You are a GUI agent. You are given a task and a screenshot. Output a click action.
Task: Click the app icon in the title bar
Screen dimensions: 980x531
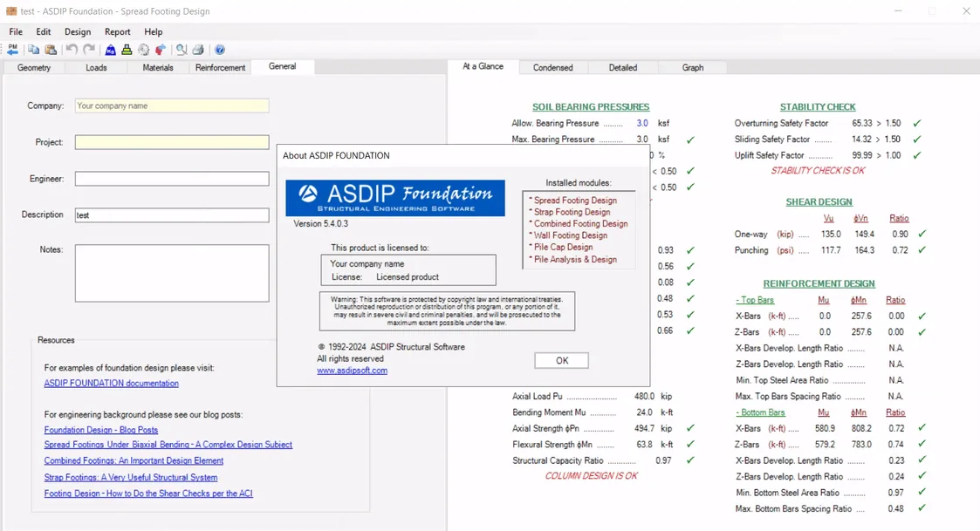click(11, 11)
